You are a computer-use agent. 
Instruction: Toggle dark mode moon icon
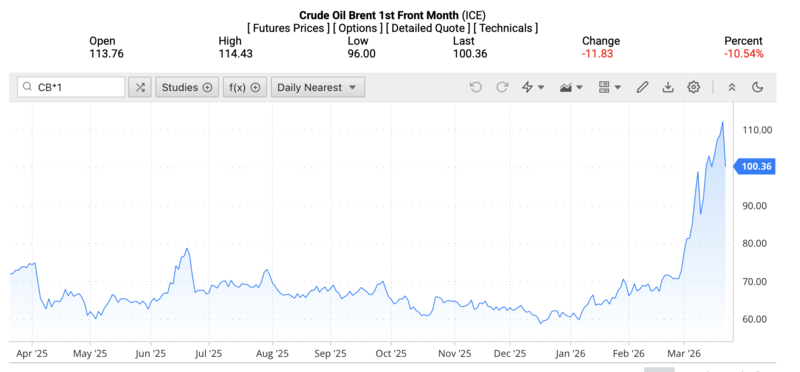click(758, 87)
